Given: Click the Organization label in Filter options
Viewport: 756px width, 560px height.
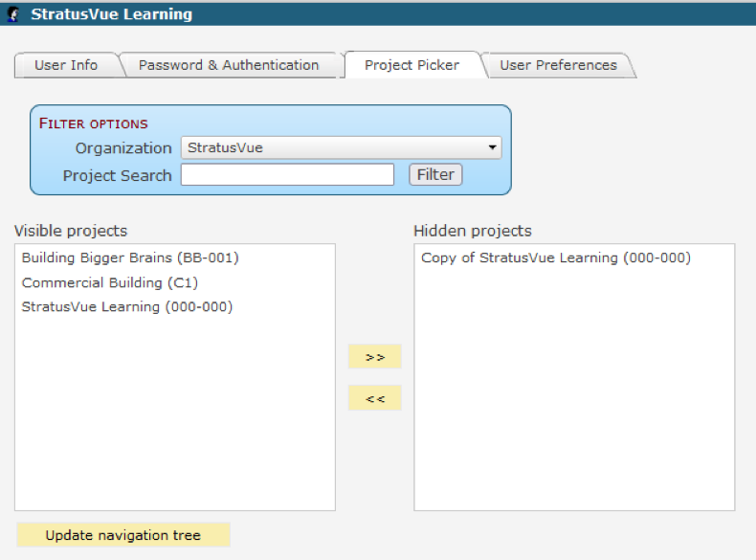Looking at the screenshot, I should [x=123, y=148].
